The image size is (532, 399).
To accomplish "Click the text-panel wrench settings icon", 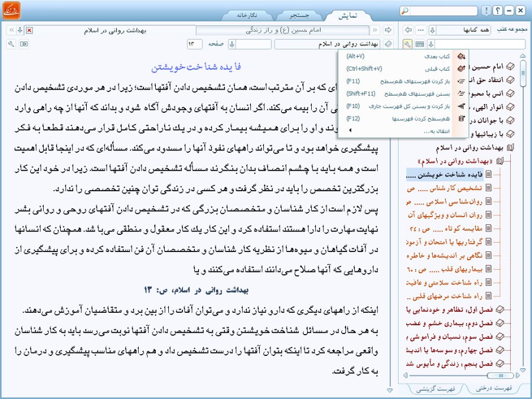I will pos(11,44).
